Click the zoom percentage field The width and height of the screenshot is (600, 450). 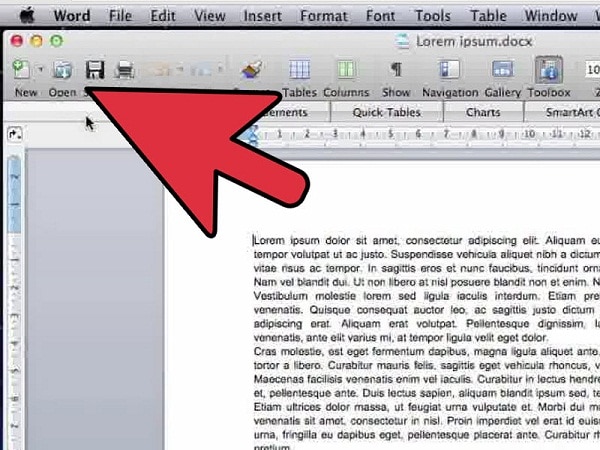tap(592, 70)
